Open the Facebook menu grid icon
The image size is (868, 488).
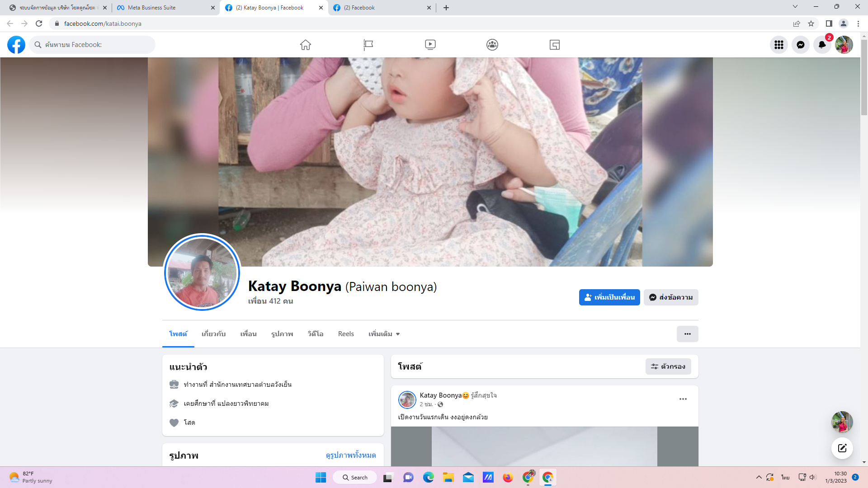tap(778, 45)
